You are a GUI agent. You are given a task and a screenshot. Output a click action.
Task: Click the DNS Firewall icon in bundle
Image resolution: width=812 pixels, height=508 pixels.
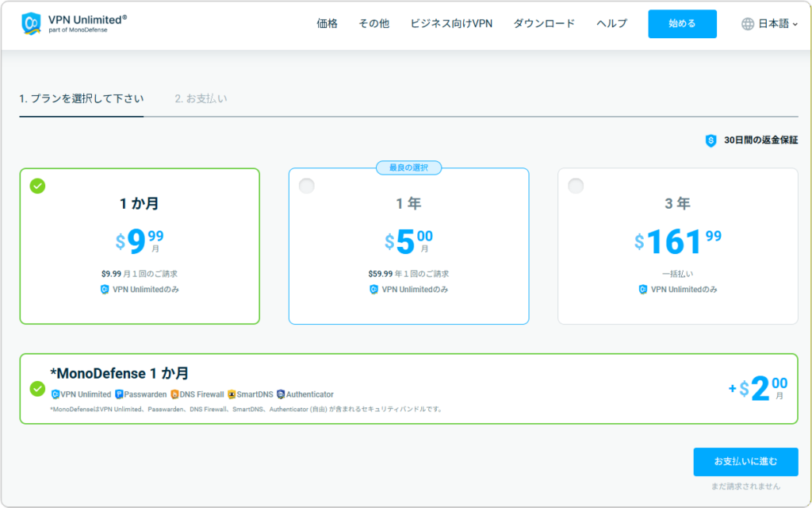pyautogui.click(x=174, y=394)
